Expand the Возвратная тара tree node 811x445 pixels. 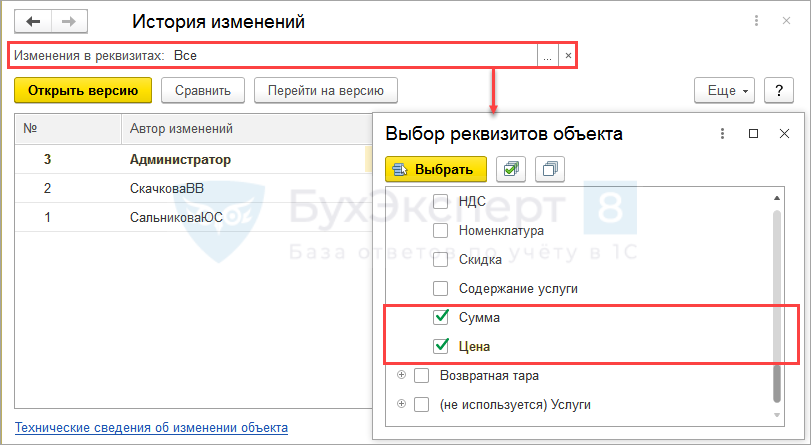pos(401,375)
